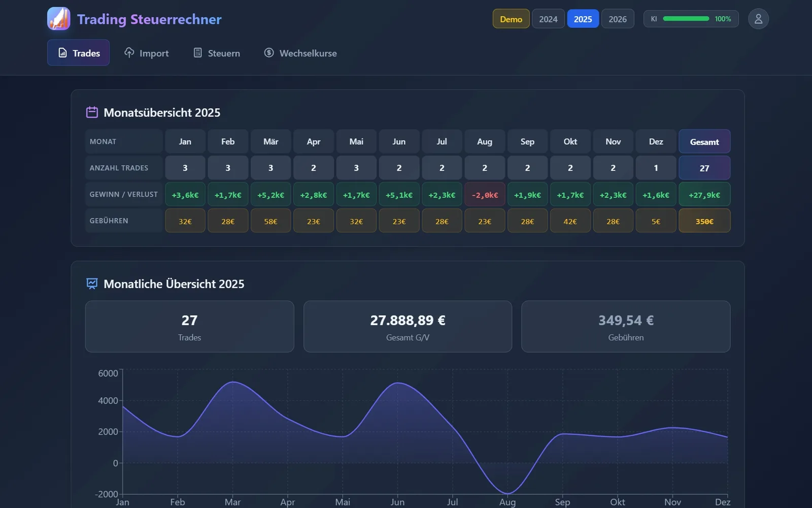Click the 27 Trades summary card

[189, 326]
